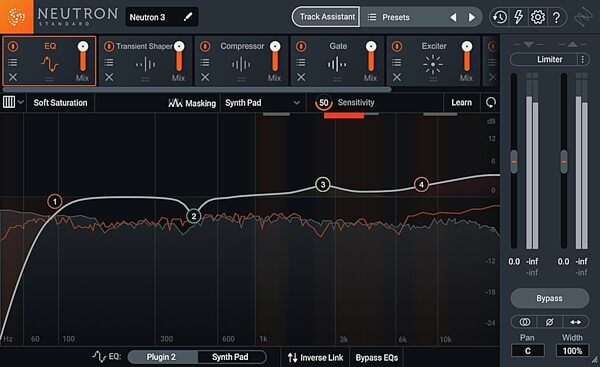Remove the Gate module

pos(301,78)
